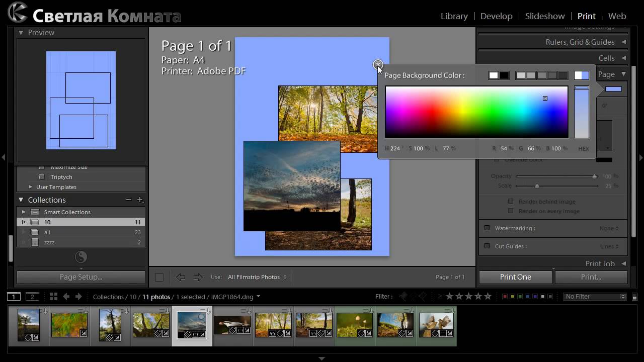Filter by blue color label
644x362 pixels.
pyautogui.click(x=527, y=297)
